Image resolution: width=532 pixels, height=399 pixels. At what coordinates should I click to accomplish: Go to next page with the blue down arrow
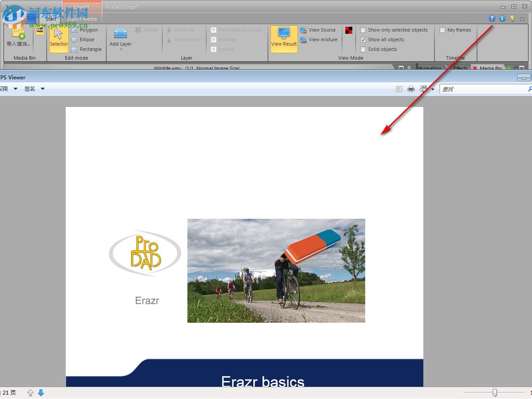41,393
